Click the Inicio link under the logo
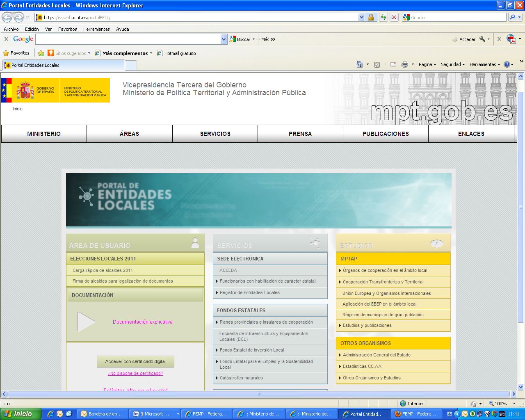The height and width of the screenshot is (420, 525). pyautogui.click(x=18, y=109)
